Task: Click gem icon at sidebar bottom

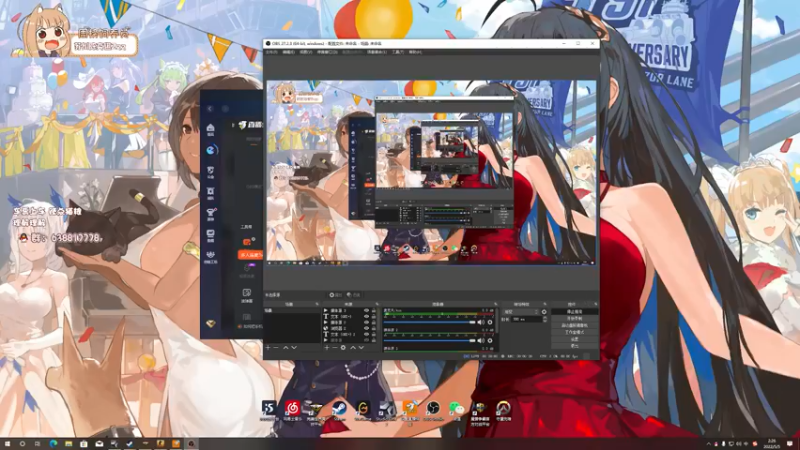Action: pyautogui.click(x=211, y=323)
